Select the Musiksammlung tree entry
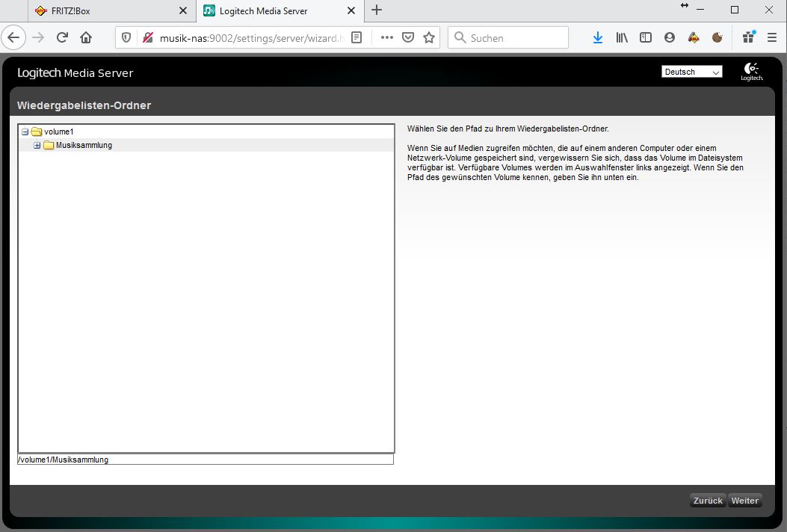This screenshot has width=787, height=532. coord(84,146)
